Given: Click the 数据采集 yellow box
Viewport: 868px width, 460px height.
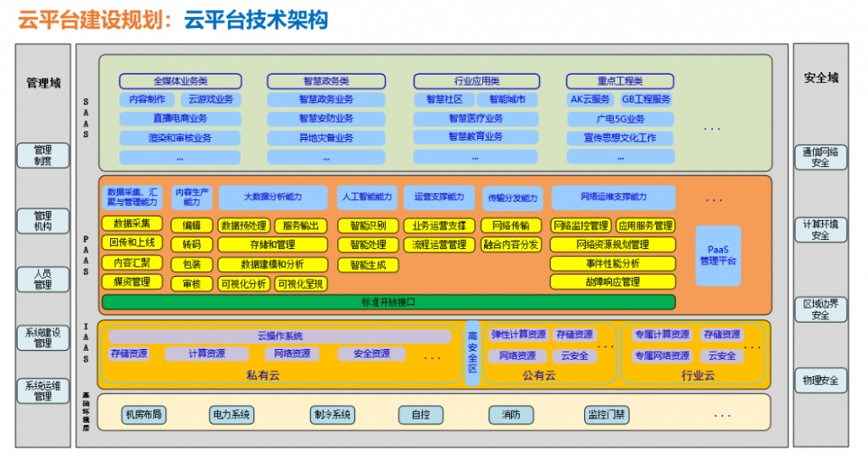Looking at the screenshot, I should click(131, 224).
